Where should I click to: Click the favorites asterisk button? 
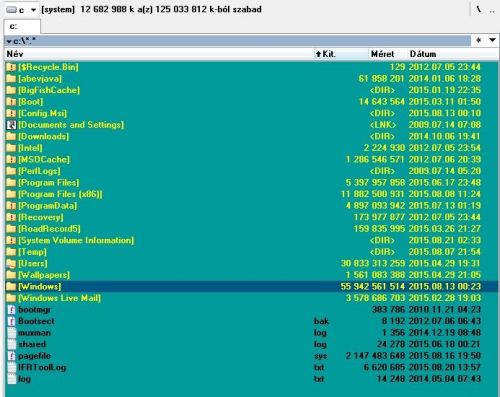coord(479,40)
